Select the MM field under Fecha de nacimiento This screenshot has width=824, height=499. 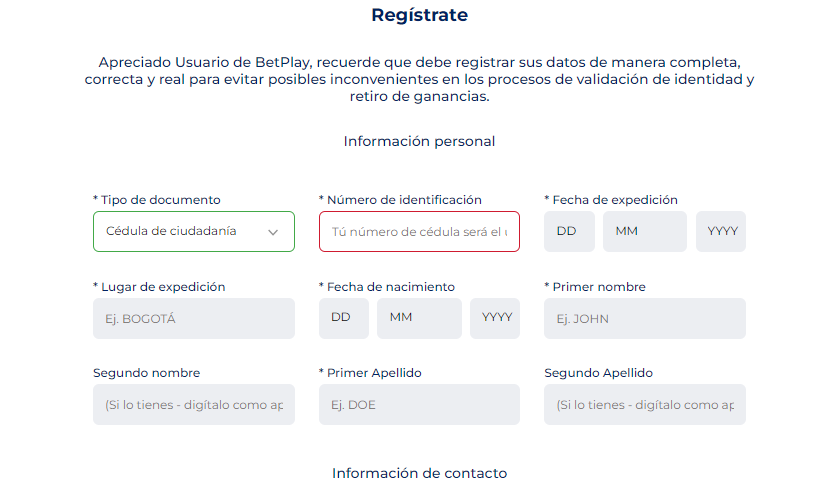click(418, 318)
